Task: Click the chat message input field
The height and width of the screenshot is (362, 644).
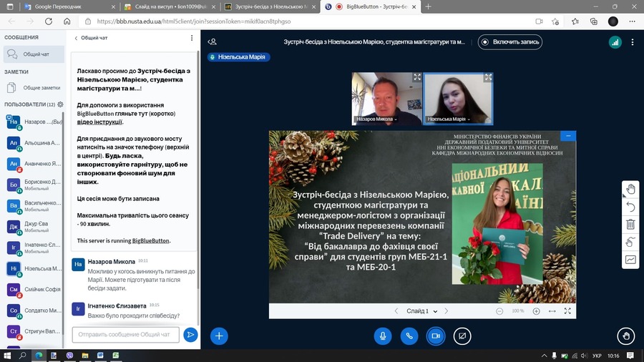Action: pyautogui.click(x=126, y=335)
